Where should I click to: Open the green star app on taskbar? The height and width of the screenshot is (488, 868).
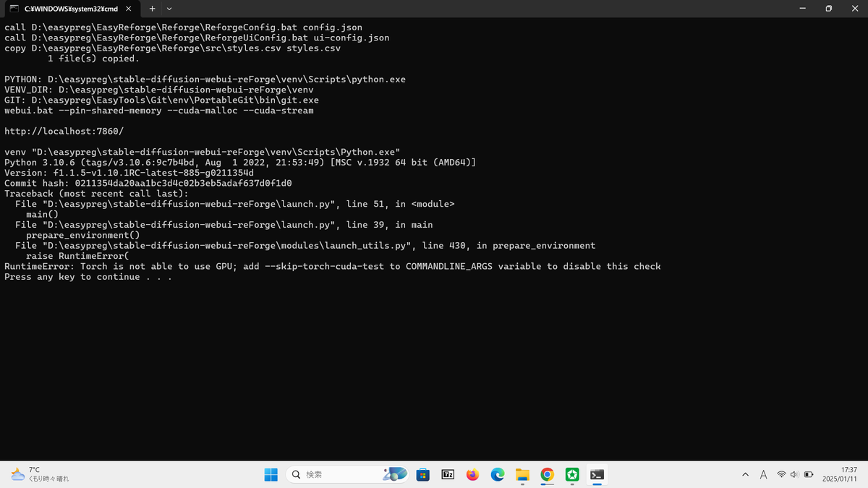point(572,474)
